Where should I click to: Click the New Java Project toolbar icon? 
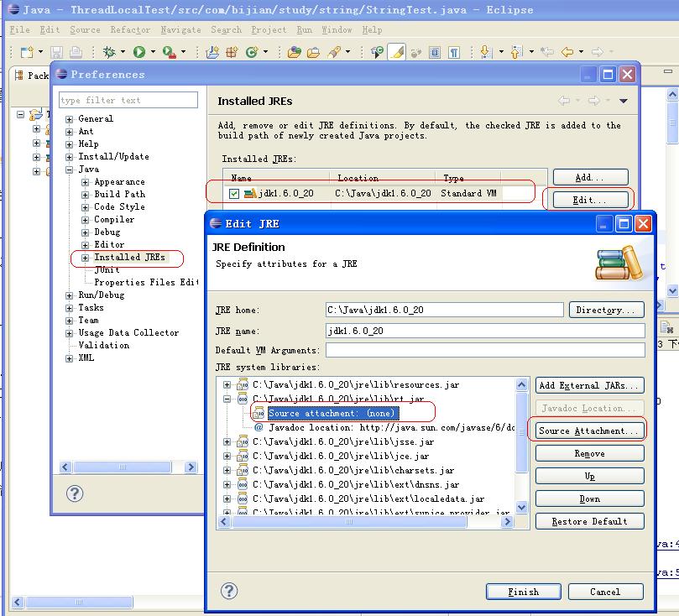click(212, 52)
